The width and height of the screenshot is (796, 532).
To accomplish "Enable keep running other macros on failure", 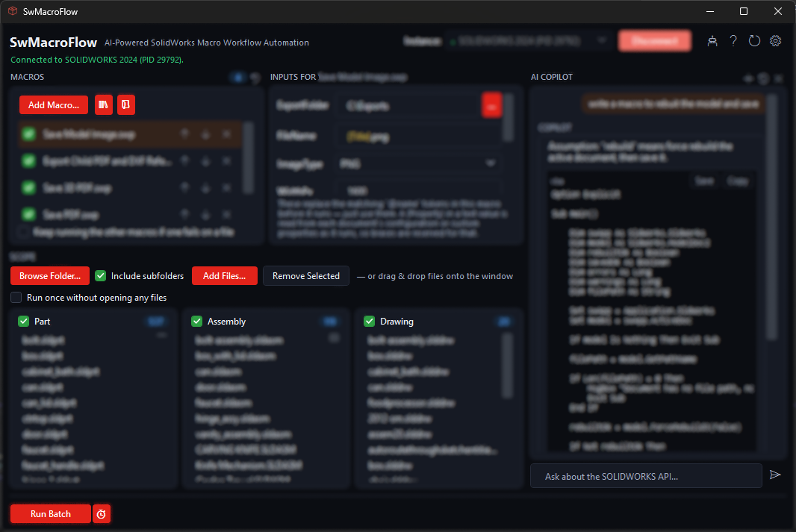I will [x=23, y=232].
